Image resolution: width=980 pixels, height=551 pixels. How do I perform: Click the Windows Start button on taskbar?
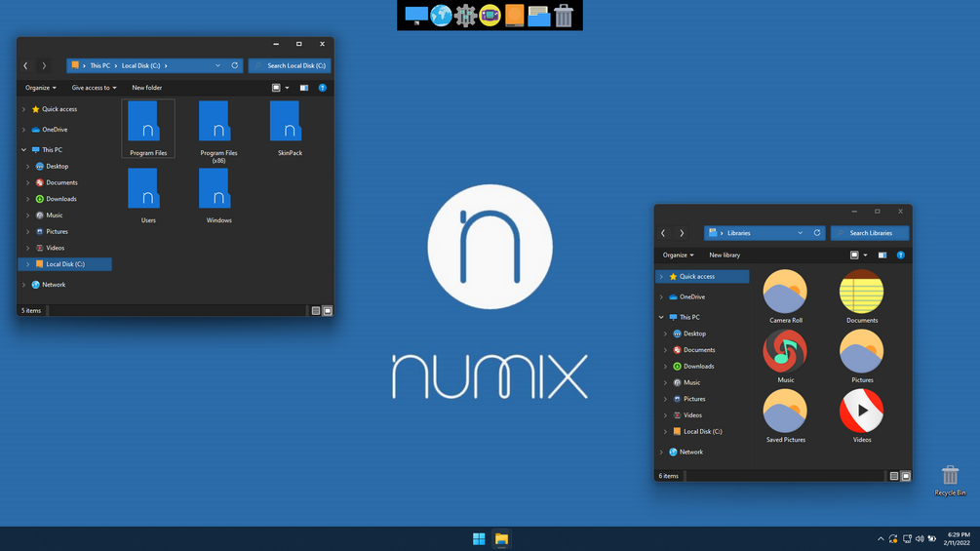tap(479, 538)
